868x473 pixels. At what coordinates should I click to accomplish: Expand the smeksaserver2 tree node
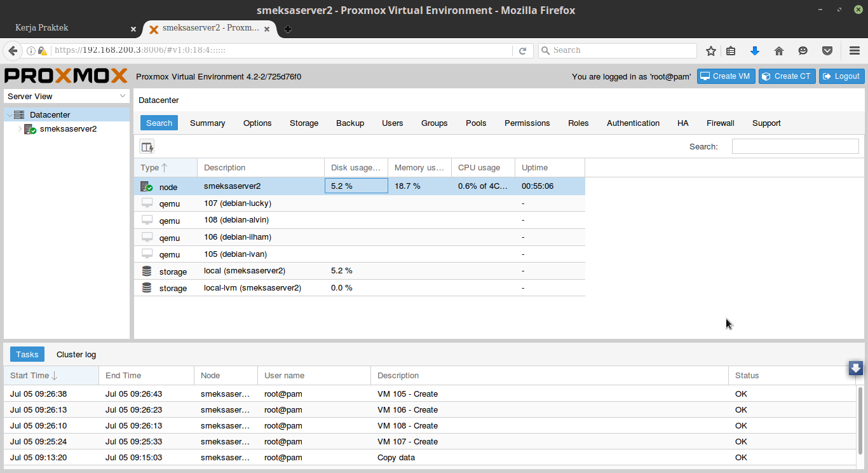point(20,129)
